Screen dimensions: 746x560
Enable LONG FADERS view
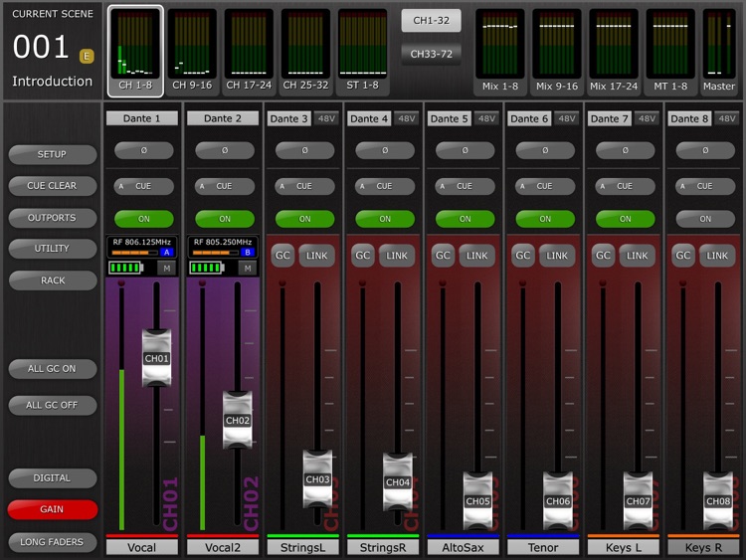[53, 542]
